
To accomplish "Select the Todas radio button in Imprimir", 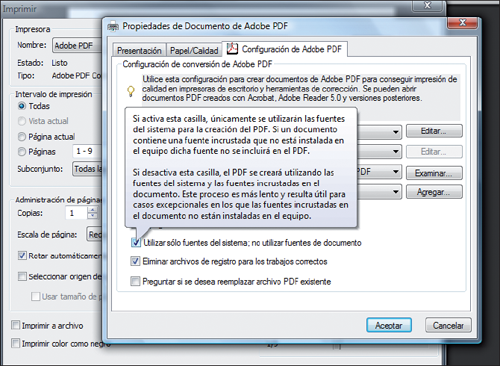I will pos(22,106).
